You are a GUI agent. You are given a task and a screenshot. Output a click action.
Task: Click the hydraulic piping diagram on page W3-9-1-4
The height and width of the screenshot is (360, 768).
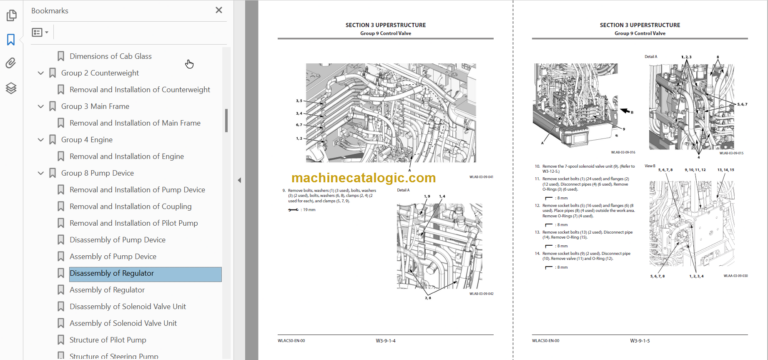tap(390, 113)
